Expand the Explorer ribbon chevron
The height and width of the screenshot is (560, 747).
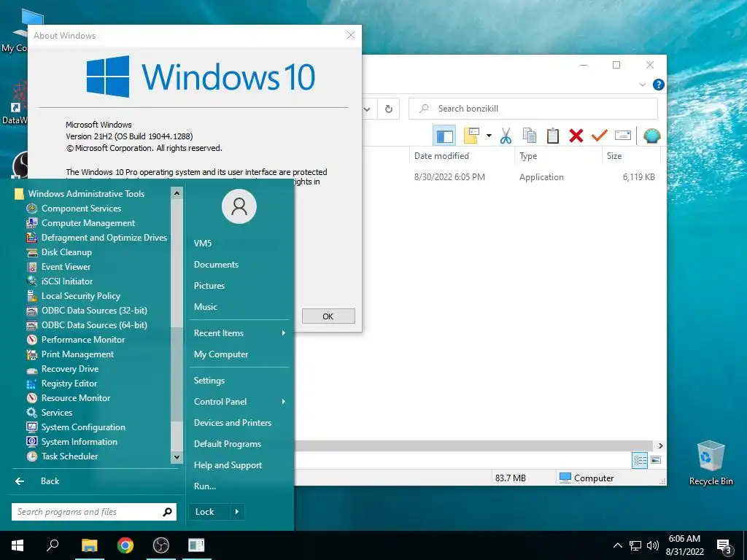642,85
